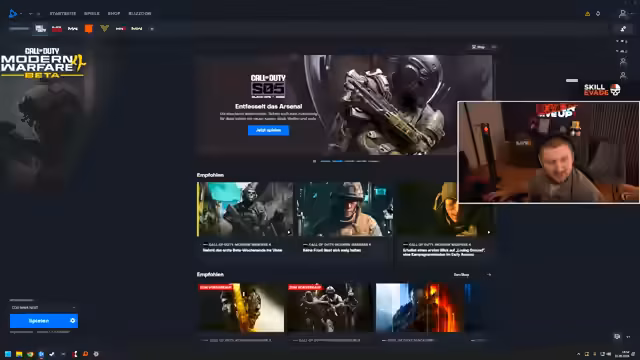Select the highlighted banner carousel indicator
Viewport: 640px width, 360px height.
[338, 161]
